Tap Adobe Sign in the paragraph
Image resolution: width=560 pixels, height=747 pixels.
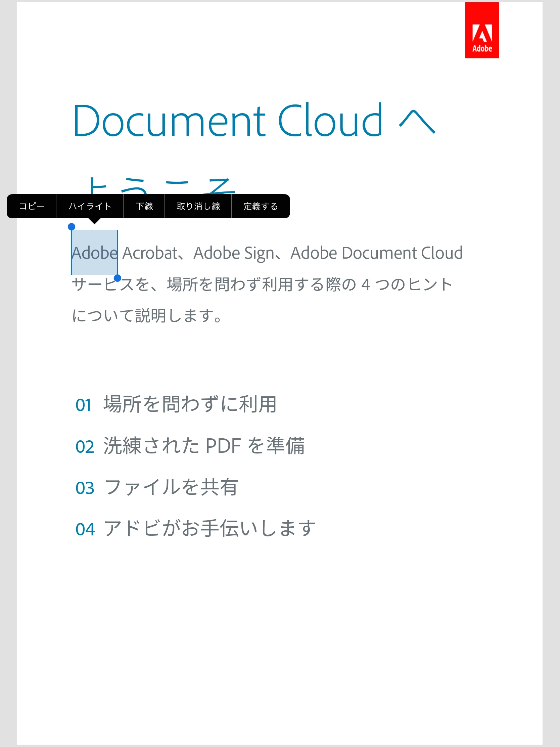click(x=234, y=254)
